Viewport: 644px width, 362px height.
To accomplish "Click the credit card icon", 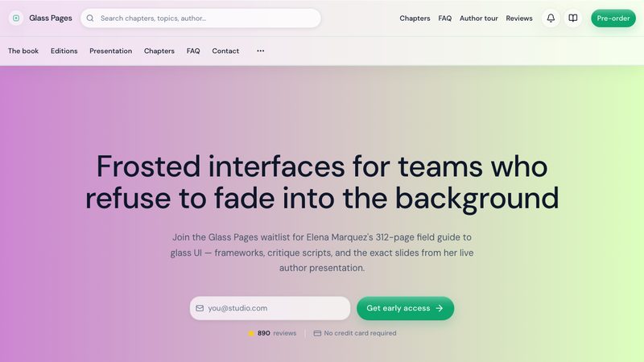I will click(317, 333).
